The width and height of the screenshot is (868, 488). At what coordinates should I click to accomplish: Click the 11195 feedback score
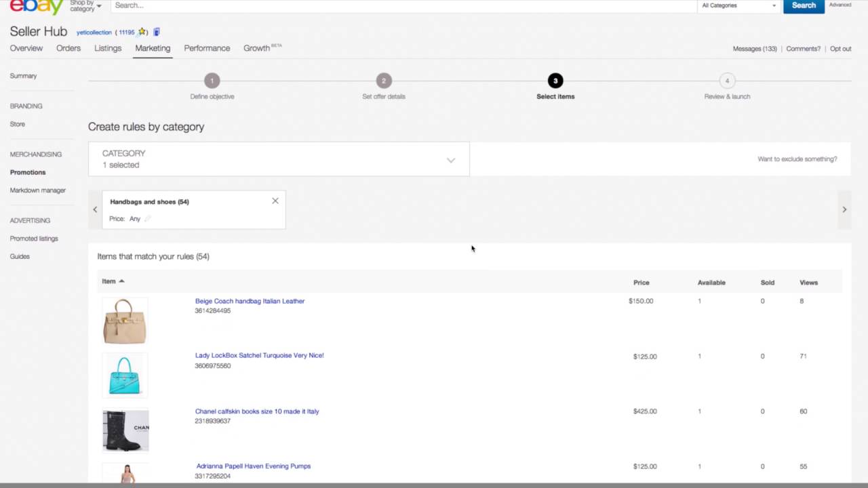127,33
